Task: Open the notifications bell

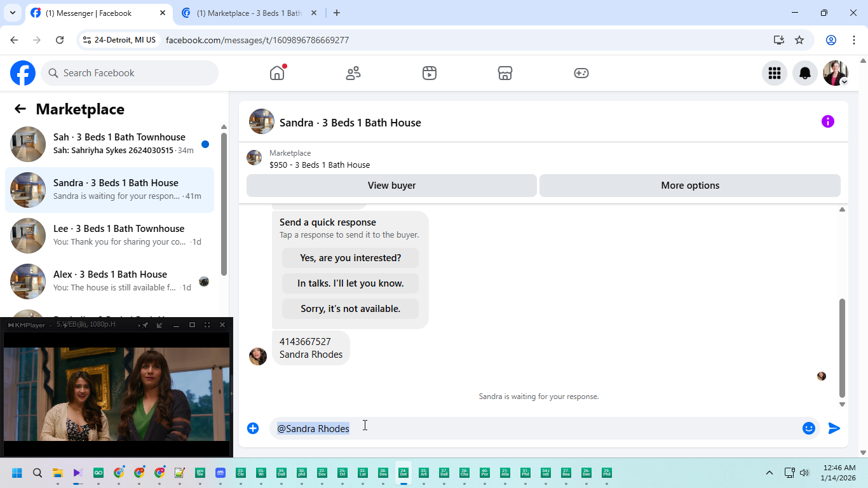Action: pyautogui.click(x=805, y=73)
